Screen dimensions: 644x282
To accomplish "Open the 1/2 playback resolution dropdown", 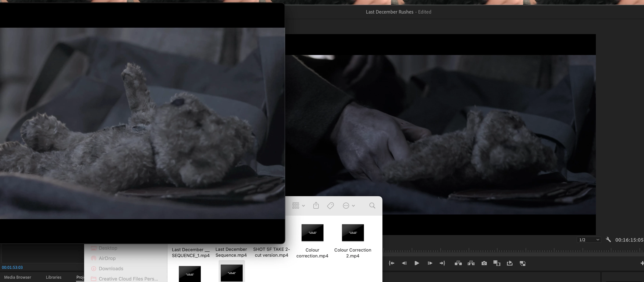I will pos(589,240).
